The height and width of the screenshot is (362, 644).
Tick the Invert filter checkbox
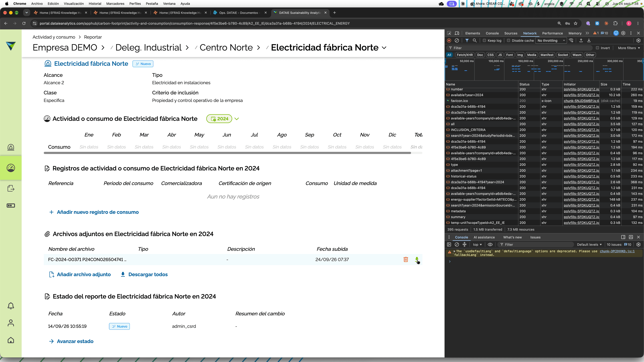click(597, 48)
